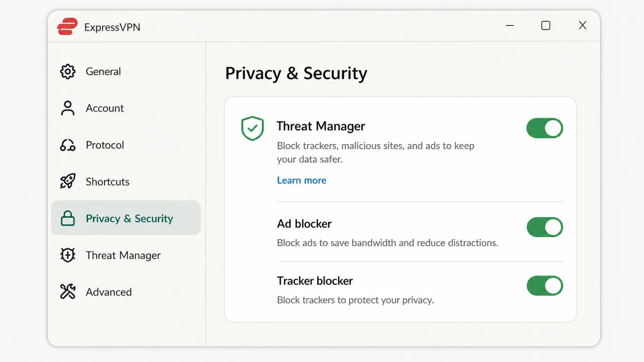
Task: Click the Privacy & Security page heading
Action: click(x=296, y=73)
